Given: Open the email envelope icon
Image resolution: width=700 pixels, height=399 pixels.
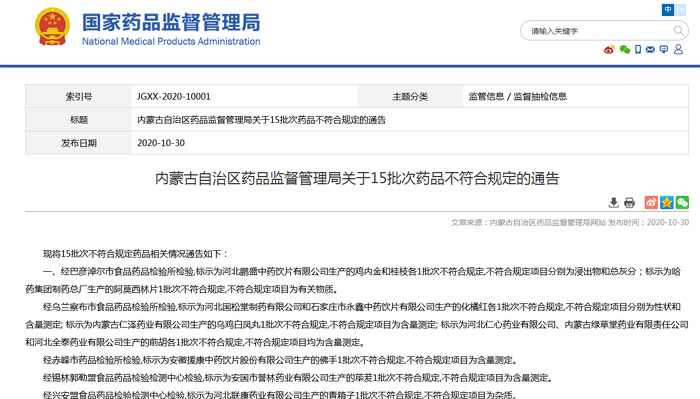Looking at the screenshot, I should click(x=650, y=50).
